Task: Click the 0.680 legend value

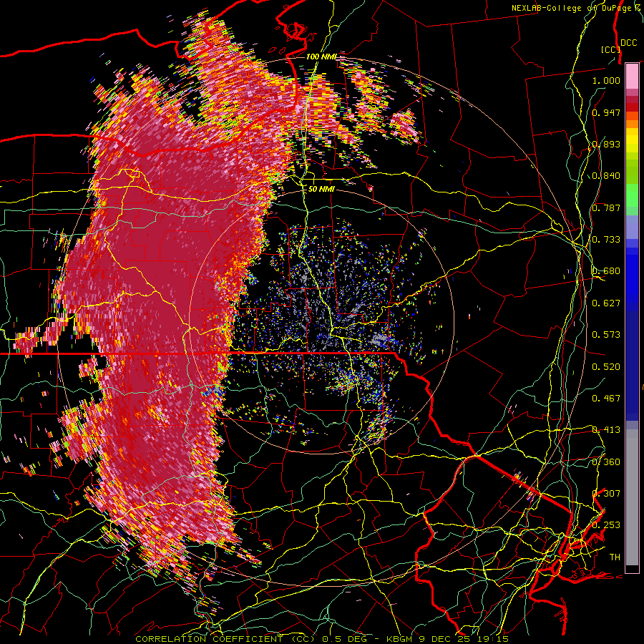Action: 606,271
